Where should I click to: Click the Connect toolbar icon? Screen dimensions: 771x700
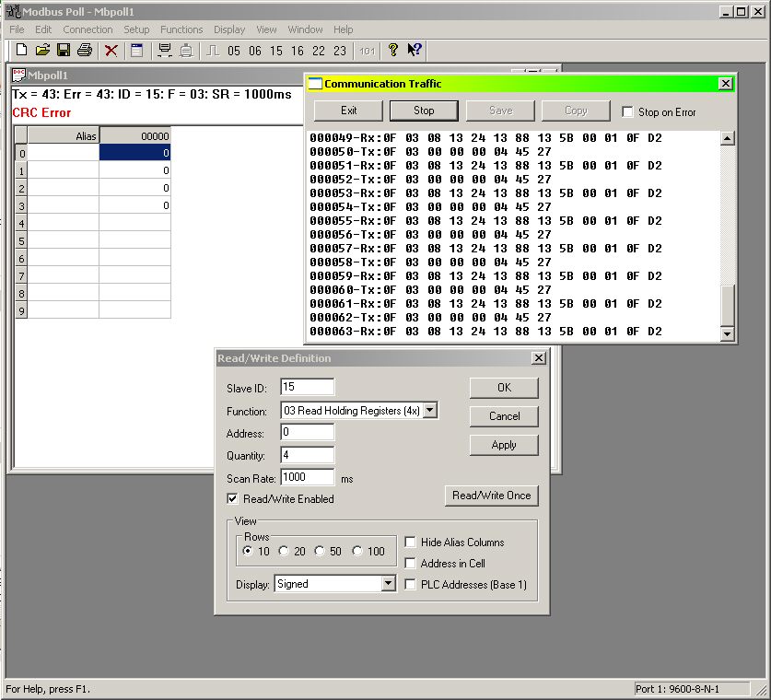[x=165, y=50]
